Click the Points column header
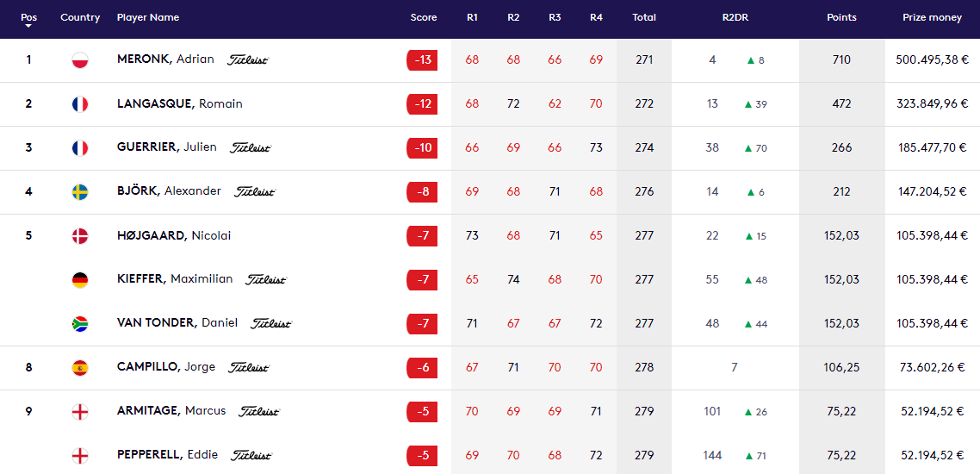Viewport: 980px width, 474px height. [841, 17]
